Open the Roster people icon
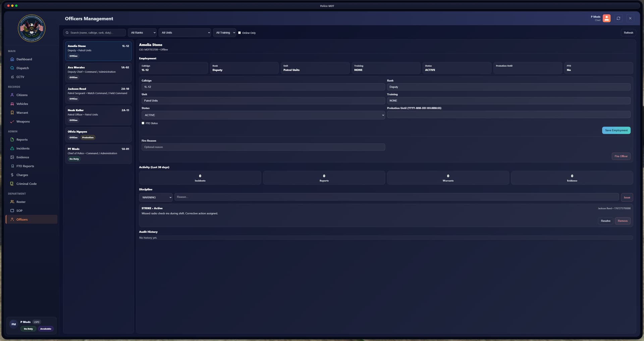Image resolution: width=644 pixels, height=341 pixels. pos(12,202)
